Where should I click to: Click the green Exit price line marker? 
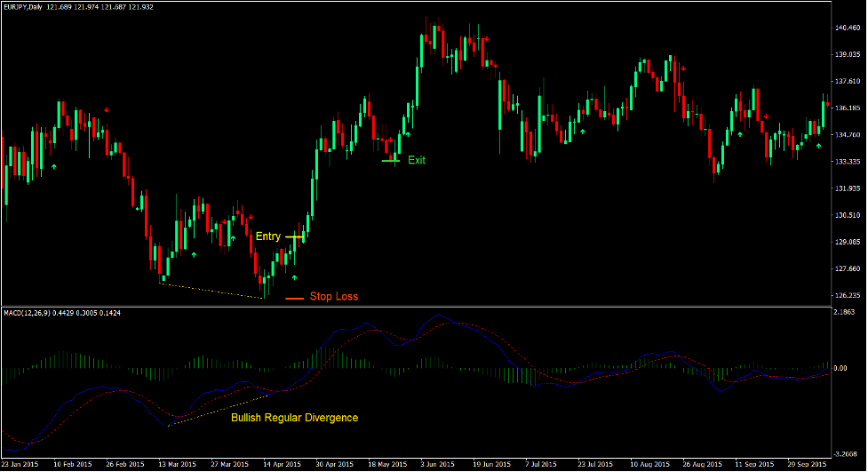[391, 161]
